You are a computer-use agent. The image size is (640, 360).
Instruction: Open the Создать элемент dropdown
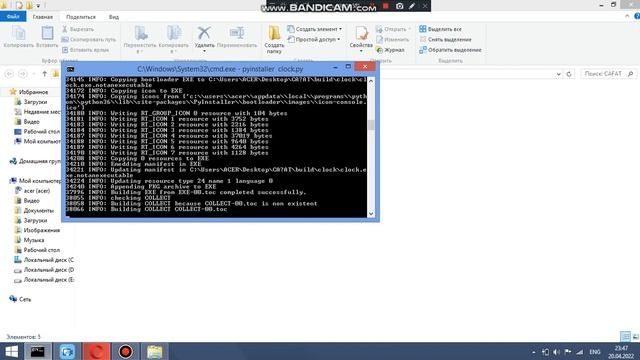tap(314, 29)
